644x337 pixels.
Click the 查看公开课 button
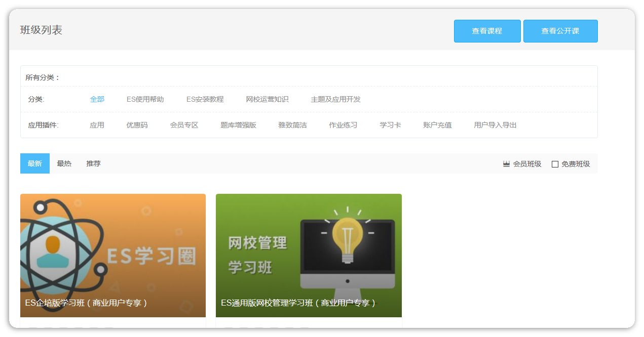click(x=560, y=31)
